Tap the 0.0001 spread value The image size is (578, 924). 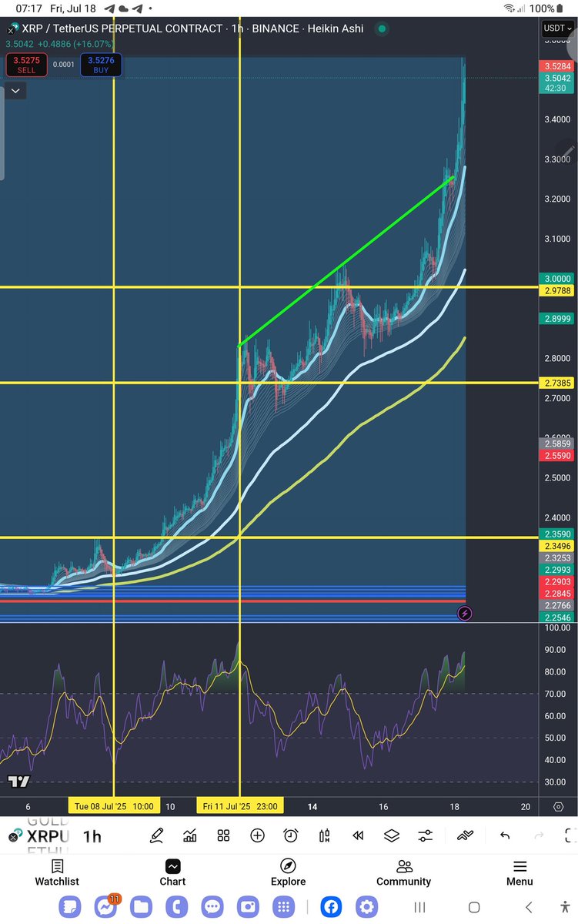[x=64, y=64]
